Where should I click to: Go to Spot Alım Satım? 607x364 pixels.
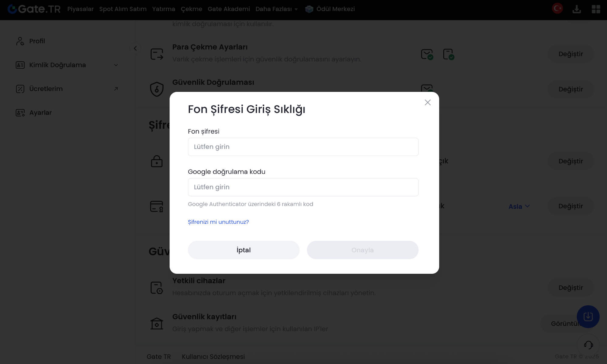(x=123, y=9)
